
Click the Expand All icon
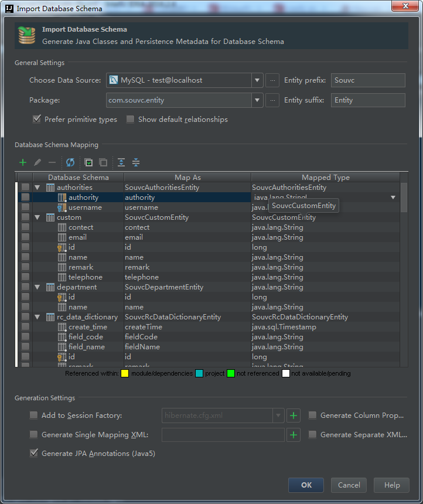click(121, 162)
